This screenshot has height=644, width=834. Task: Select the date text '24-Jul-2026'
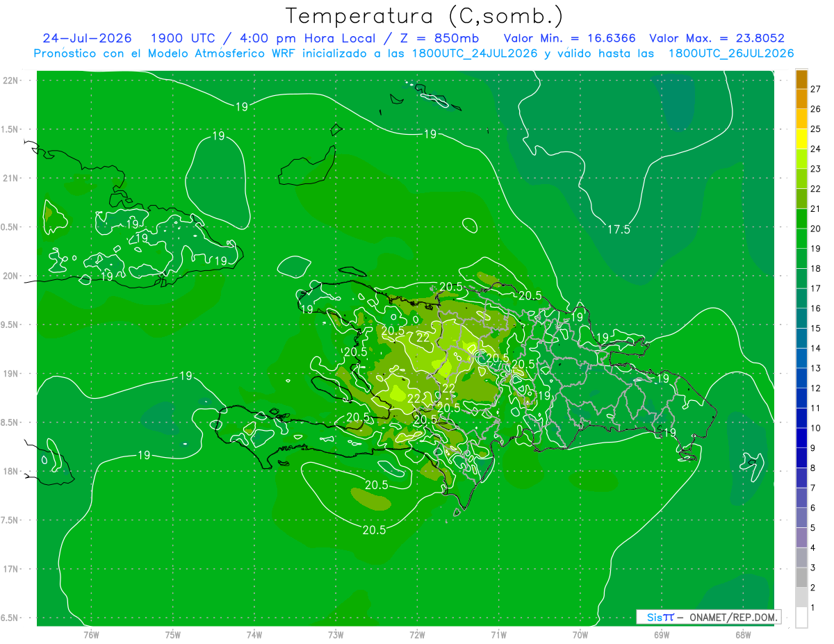[87, 38]
